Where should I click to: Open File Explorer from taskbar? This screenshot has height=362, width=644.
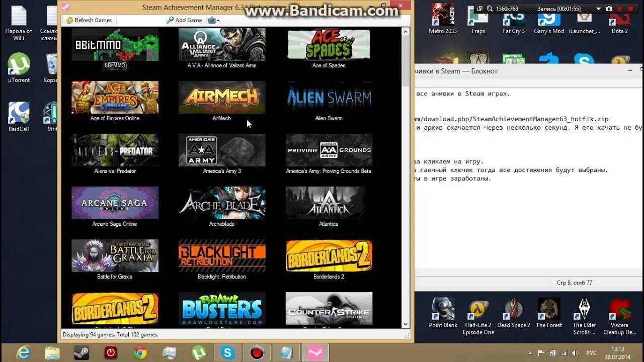(x=52, y=352)
